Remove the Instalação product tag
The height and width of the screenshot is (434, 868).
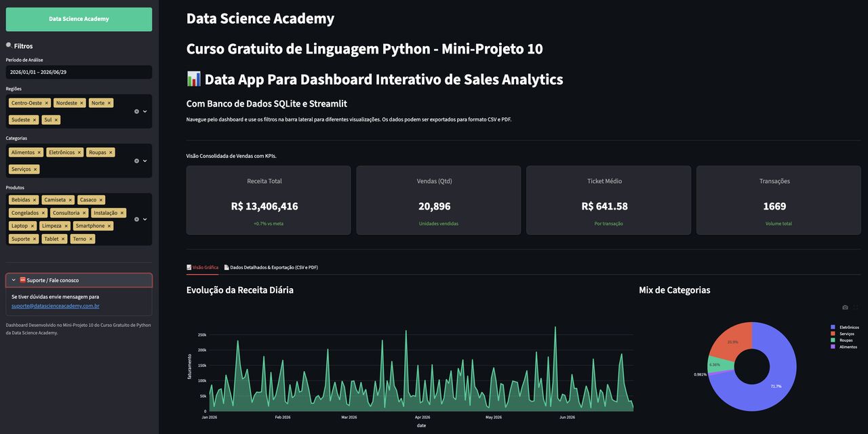(x=122, y=213)
